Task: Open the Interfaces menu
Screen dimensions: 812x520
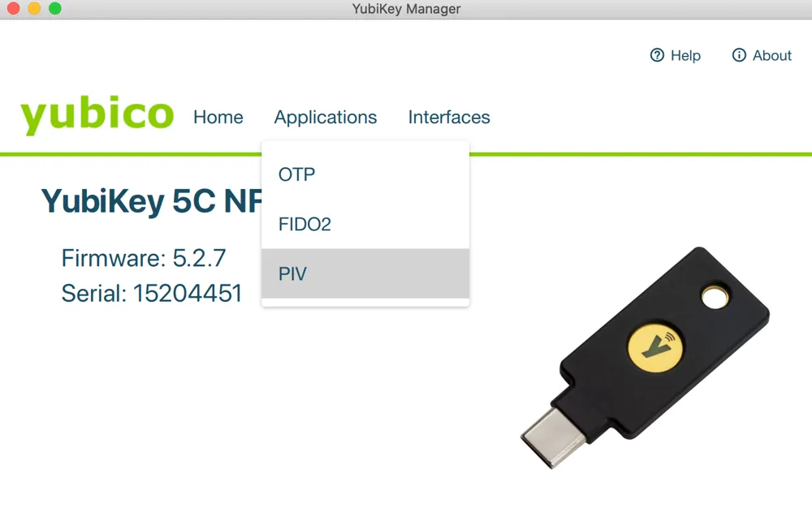Action: (x=449, y=118)
